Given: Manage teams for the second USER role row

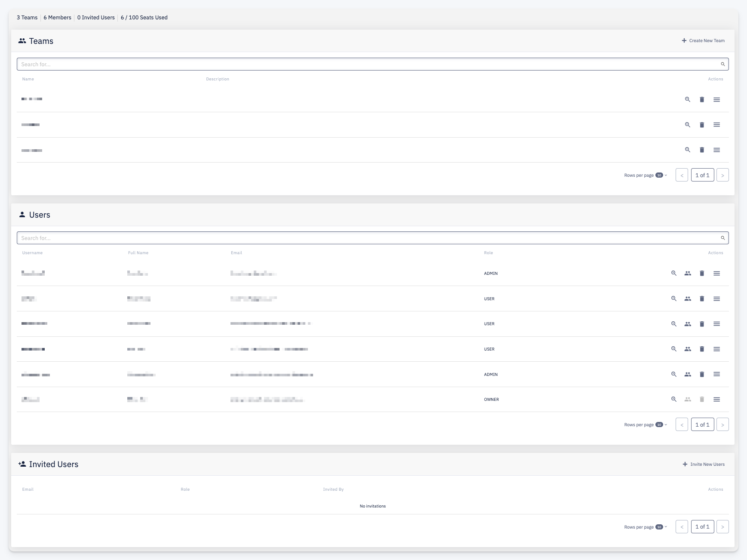Looking at the screenshot, I should (688, 324).
